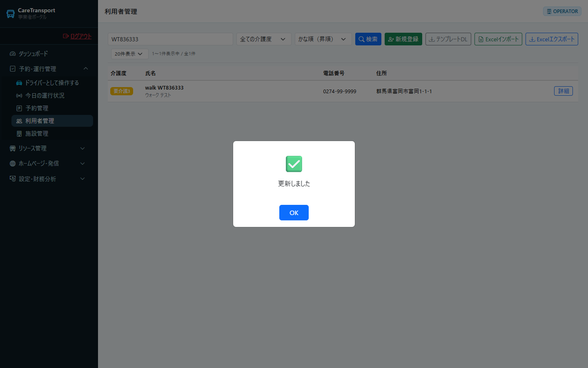Click the 予約・運行管理 checklist icon
588x368 pixels.
click(13, 69)
